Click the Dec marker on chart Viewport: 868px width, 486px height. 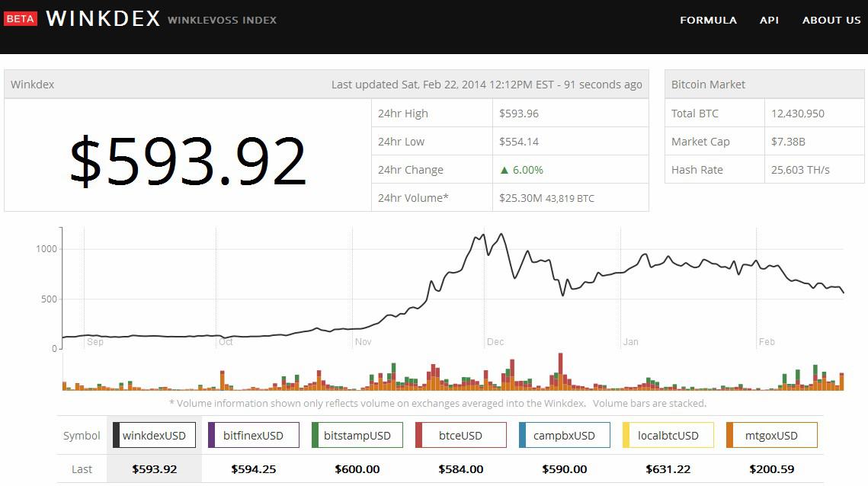tap(495, 341)
